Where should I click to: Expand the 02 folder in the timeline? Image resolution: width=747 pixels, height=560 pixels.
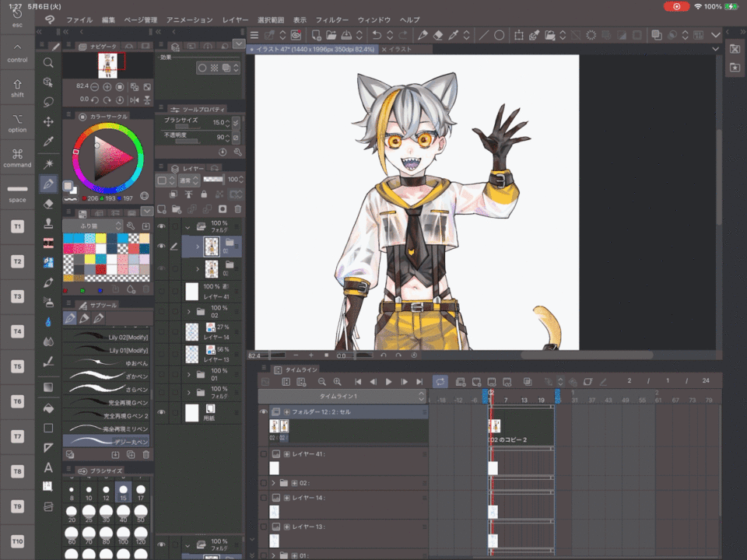pos(274,483)
